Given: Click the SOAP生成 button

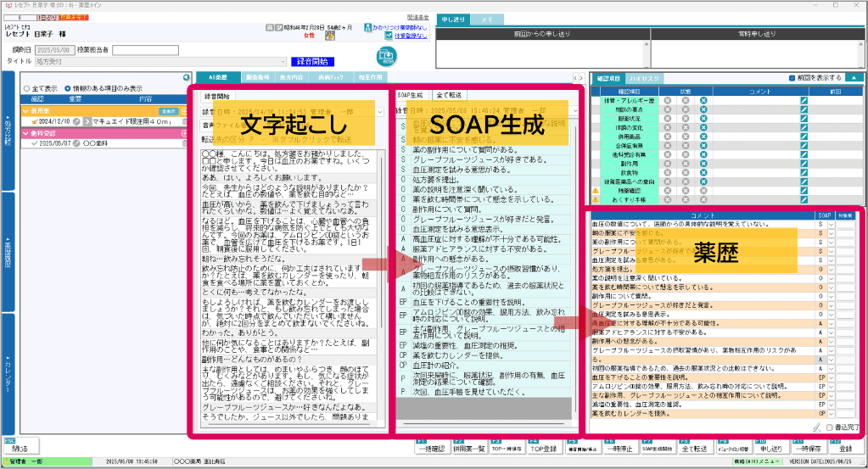Looking at the screenshot, I should 410,95.
